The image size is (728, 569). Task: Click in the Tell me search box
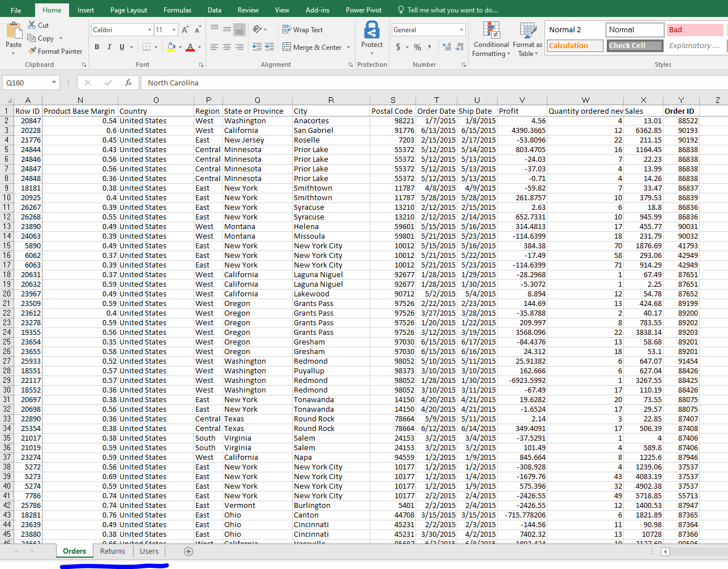pyautogui.click(x=448, y=10)
